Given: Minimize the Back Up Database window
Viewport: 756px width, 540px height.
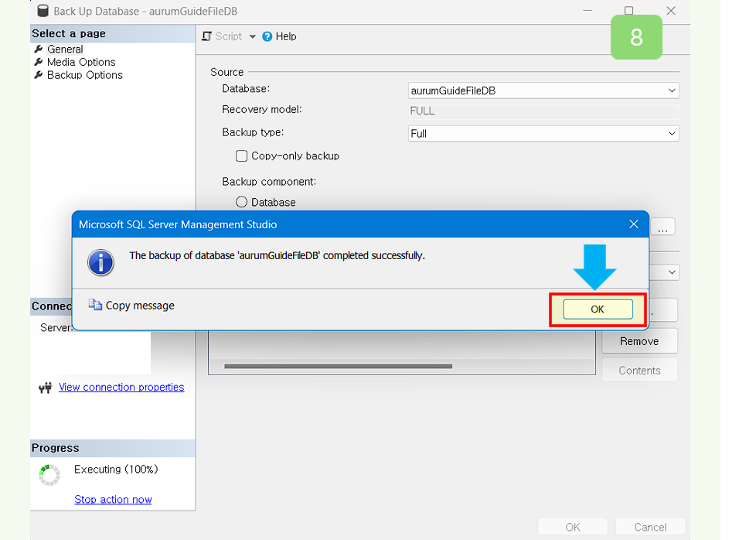Looking at the screenshot, I should tap(587, 11).
